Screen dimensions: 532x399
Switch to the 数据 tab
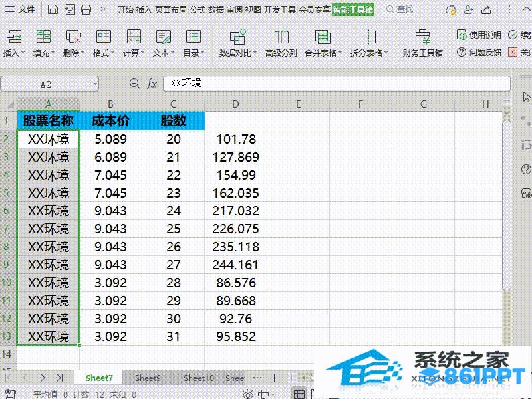pyautogui.click(x=215, y=9)
